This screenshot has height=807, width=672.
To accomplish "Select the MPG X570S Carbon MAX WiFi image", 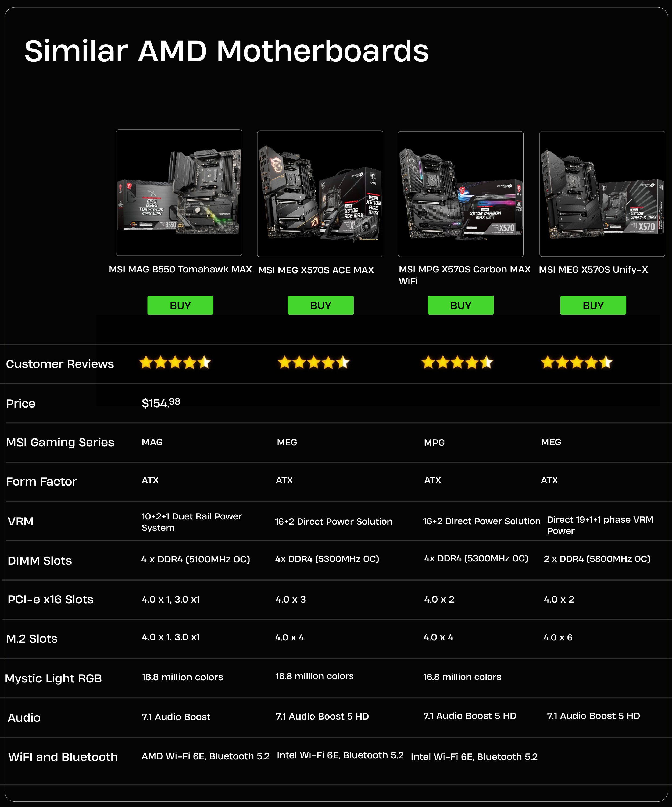I will (x=460, y=194).
